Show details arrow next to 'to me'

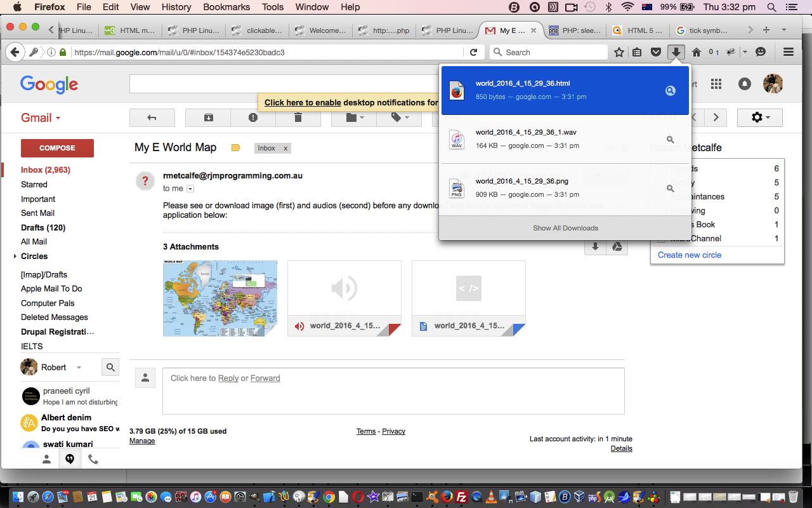(x=190, y=189)
